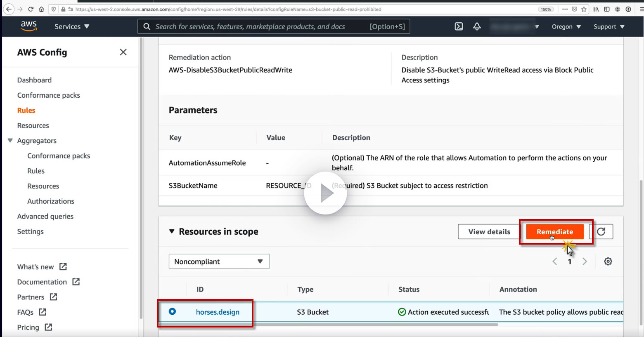This screenshot has height=337, width=644.
Task: Open the horses.design bucket link
Action: coord(218,312)
